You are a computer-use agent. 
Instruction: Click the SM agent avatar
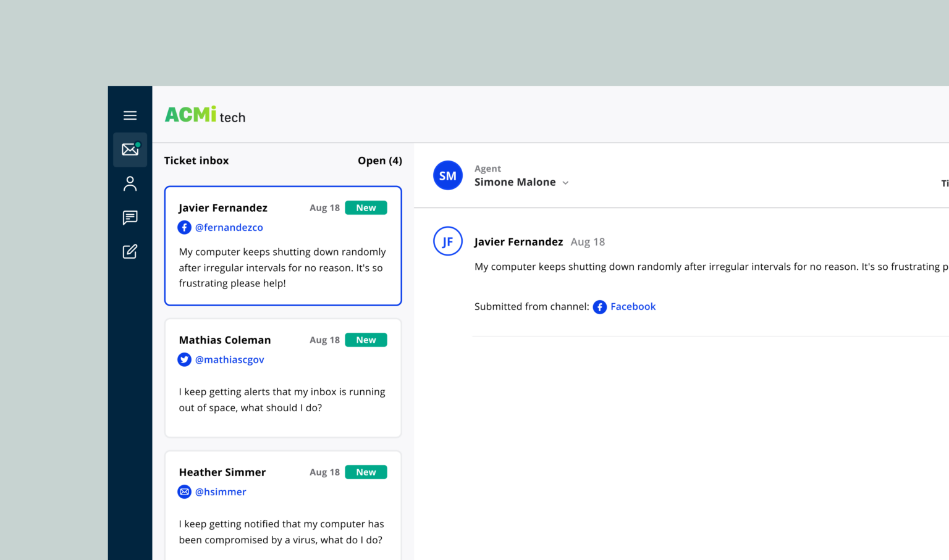coord(447,175)
